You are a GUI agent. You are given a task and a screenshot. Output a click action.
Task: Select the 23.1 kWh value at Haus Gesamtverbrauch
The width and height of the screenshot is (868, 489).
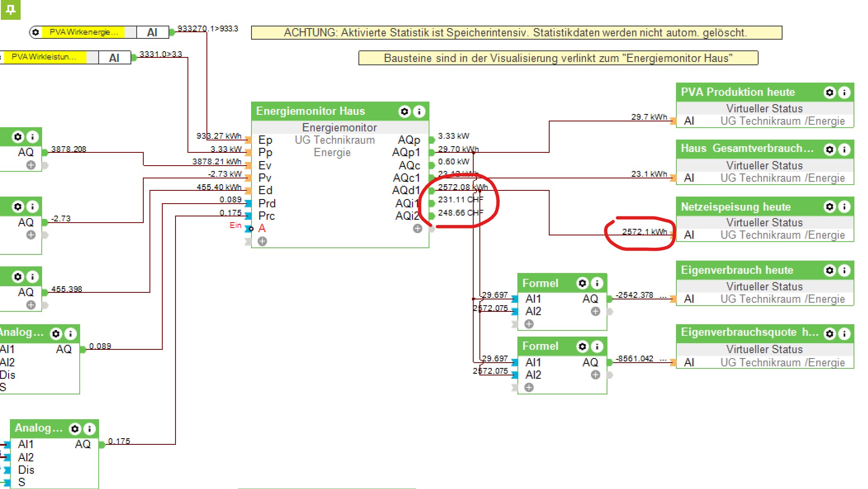[x=649, y=174]
